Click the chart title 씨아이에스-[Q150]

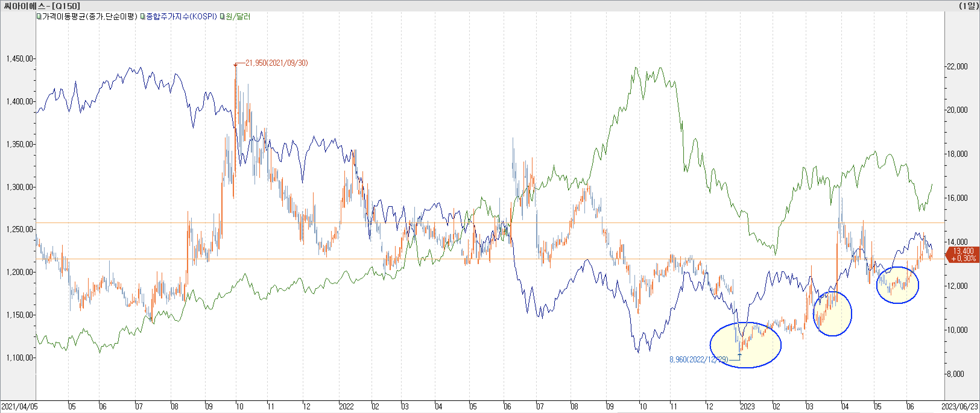click(42, 6)
